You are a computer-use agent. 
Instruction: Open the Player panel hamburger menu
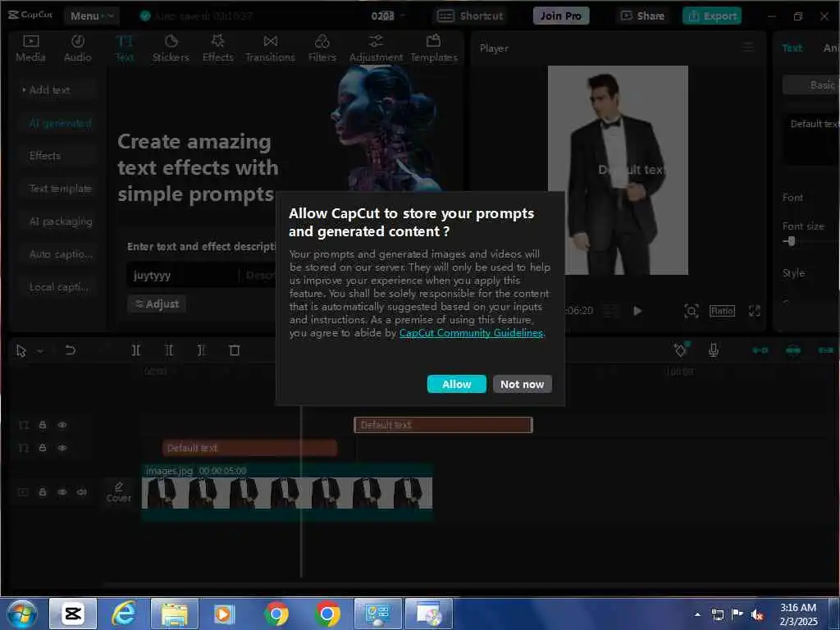point(748,48)
